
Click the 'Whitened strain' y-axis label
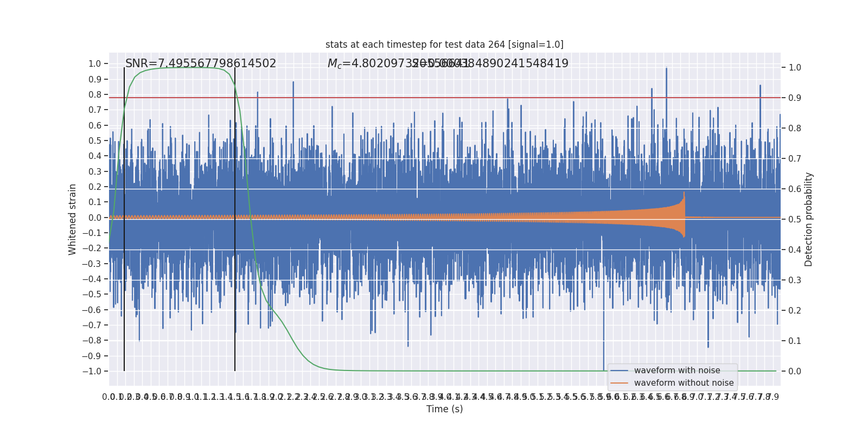[73, 219]
